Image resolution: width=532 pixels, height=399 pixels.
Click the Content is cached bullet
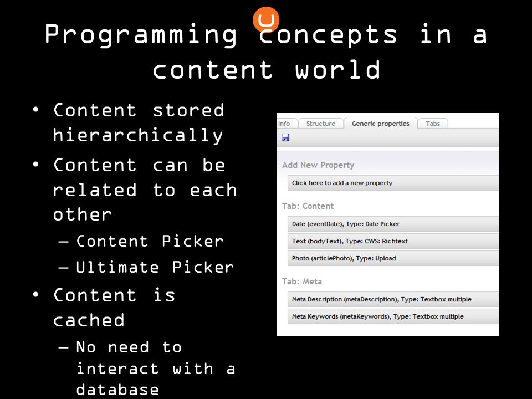(x=114, y=308)
